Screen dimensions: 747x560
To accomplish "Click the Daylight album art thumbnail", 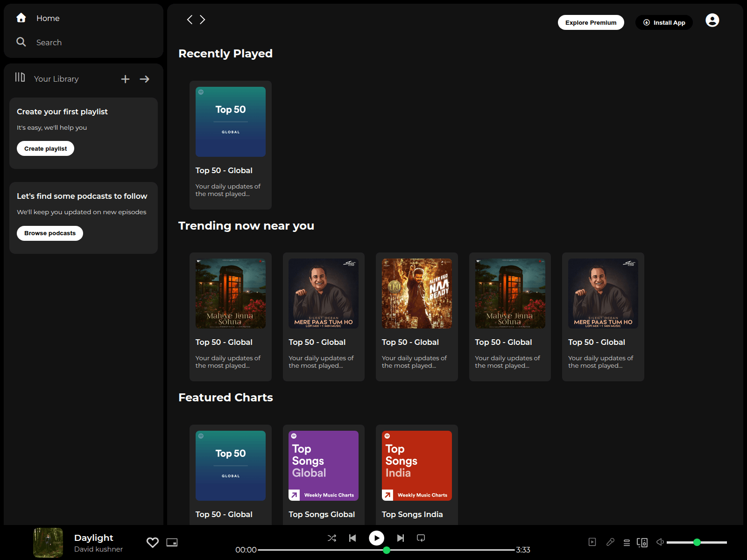I will (48, 543).
